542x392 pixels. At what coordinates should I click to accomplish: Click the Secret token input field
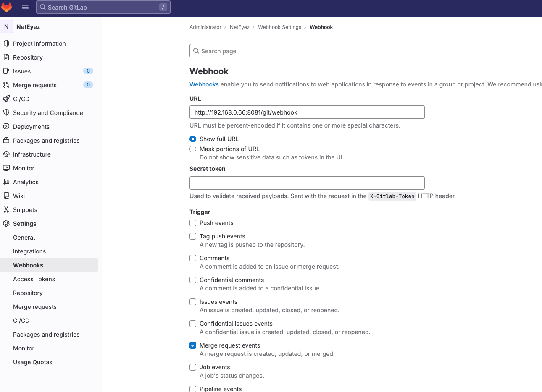(x=307, y=183)
